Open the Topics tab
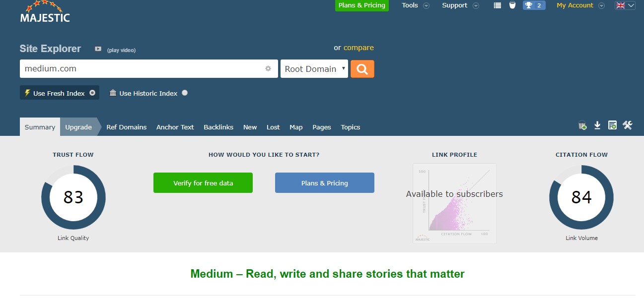Viewport: 644px width, 299px height. (351, 127)
